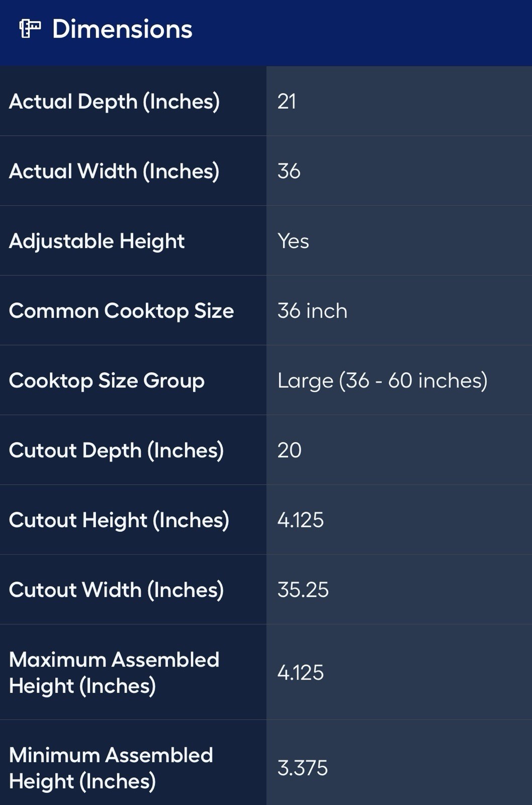Select the Common Cooktop Size label
This screenshot has height=805, width=532.
[121, 311]
